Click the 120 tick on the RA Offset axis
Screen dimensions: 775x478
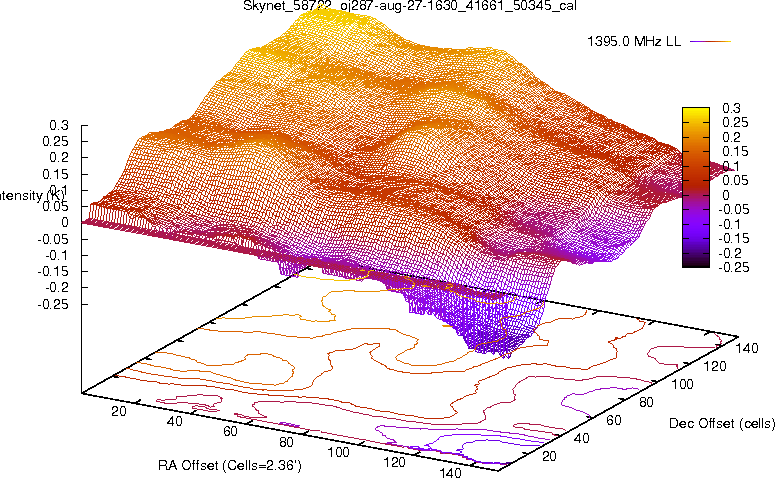point(394,463)
